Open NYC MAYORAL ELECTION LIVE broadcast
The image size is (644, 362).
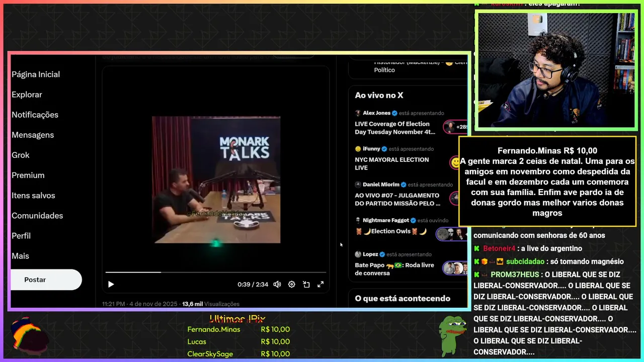(x=392, y=163)
